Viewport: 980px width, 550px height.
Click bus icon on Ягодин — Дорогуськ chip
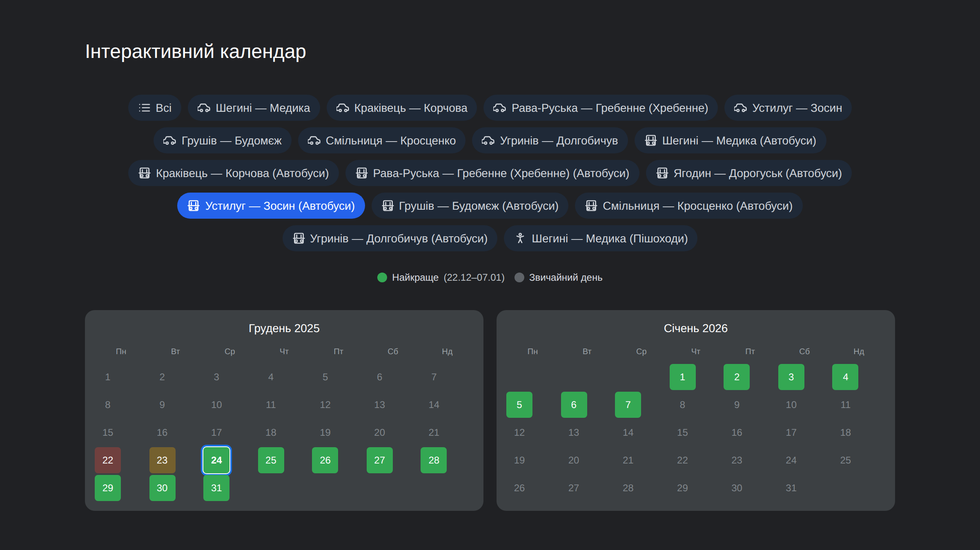[x=662, y=173]
